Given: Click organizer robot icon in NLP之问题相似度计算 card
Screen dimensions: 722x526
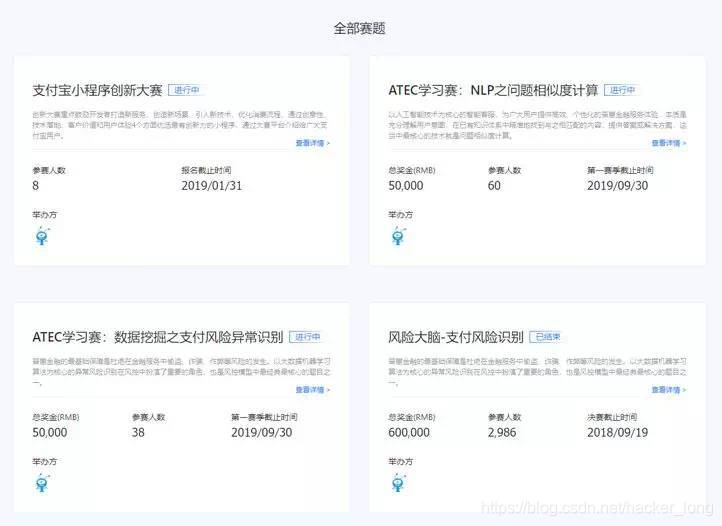Looking at the screenshot, I should pyautogui.click(x=398, y=236).
